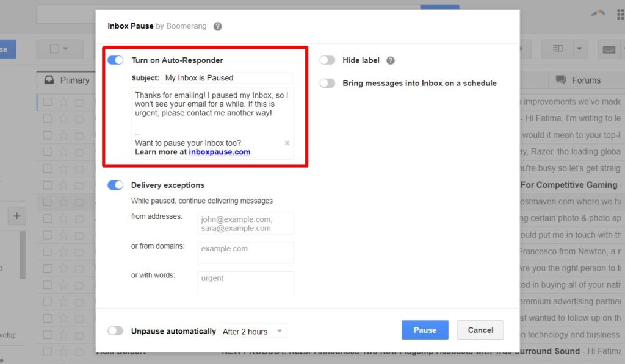
Task: Click the from addresses input field
Action: point(245,223)
